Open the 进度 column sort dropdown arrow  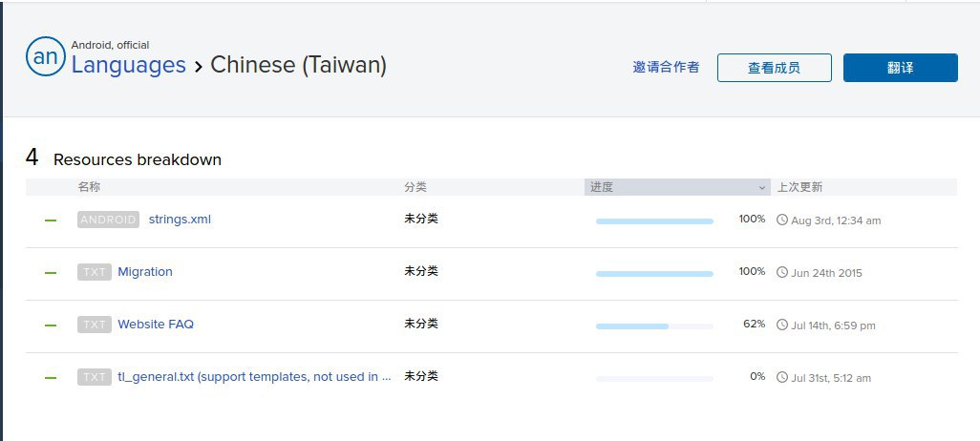coord(762,188)
